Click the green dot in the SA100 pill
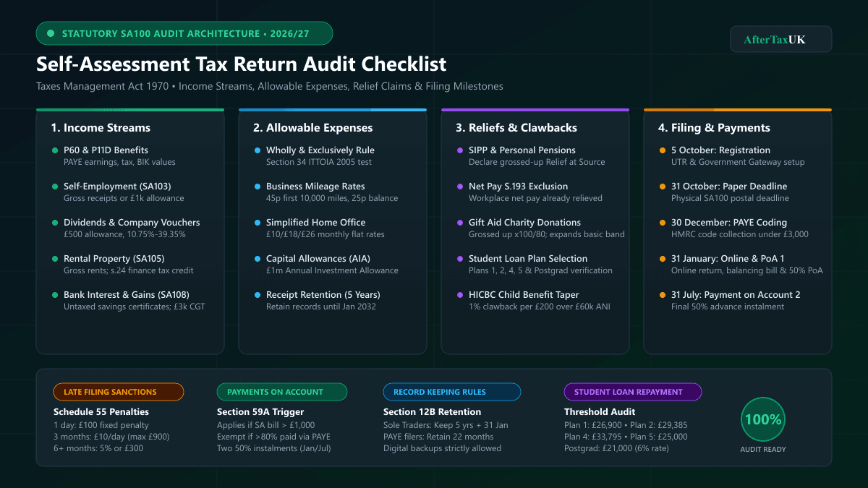This screenshot has height=488, width=868. (x=51, y=33)
